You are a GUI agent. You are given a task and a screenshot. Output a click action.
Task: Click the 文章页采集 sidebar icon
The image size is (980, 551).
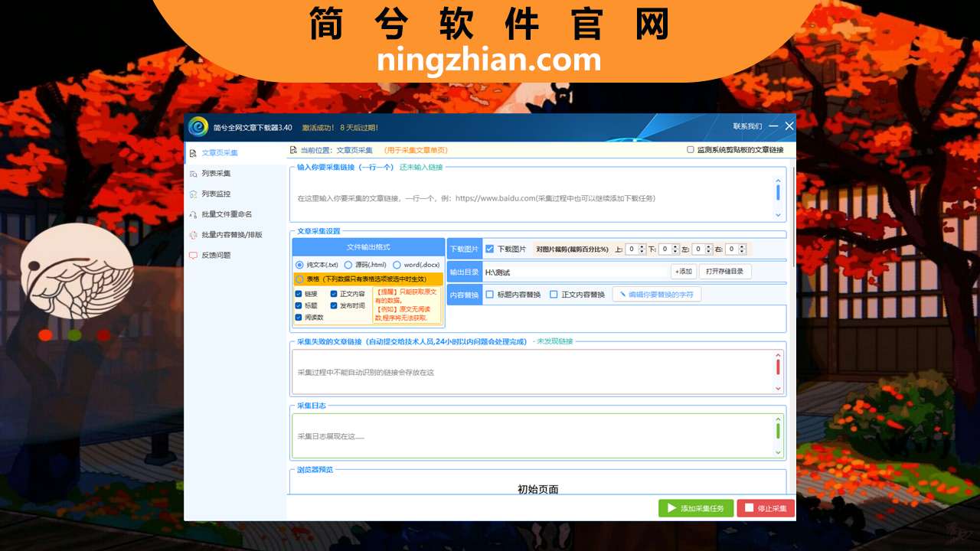coord(193,153)
